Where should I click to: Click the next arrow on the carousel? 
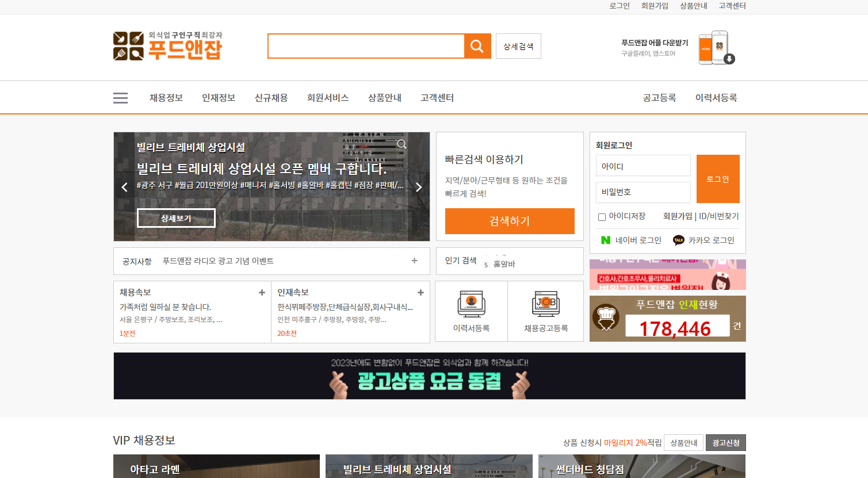(418, 187)
